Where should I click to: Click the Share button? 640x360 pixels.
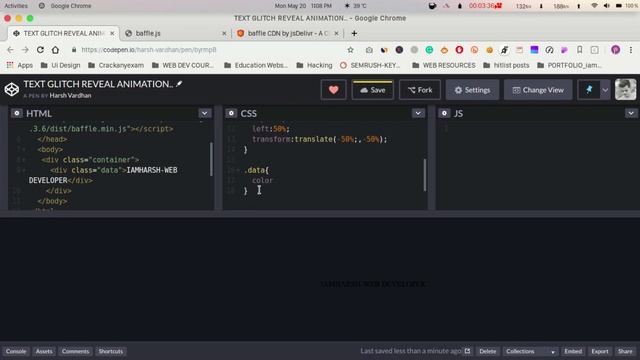click(x=625, y=351)
